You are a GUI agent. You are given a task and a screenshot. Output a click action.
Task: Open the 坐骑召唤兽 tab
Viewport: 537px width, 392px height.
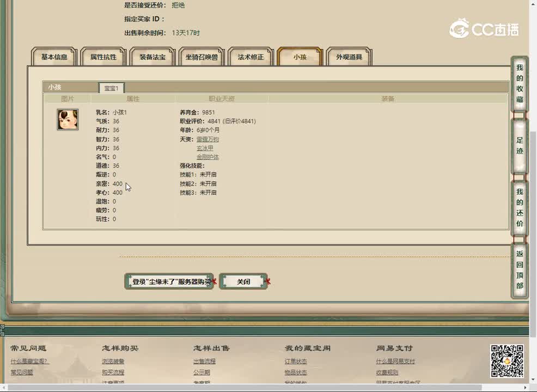[202, 57]
